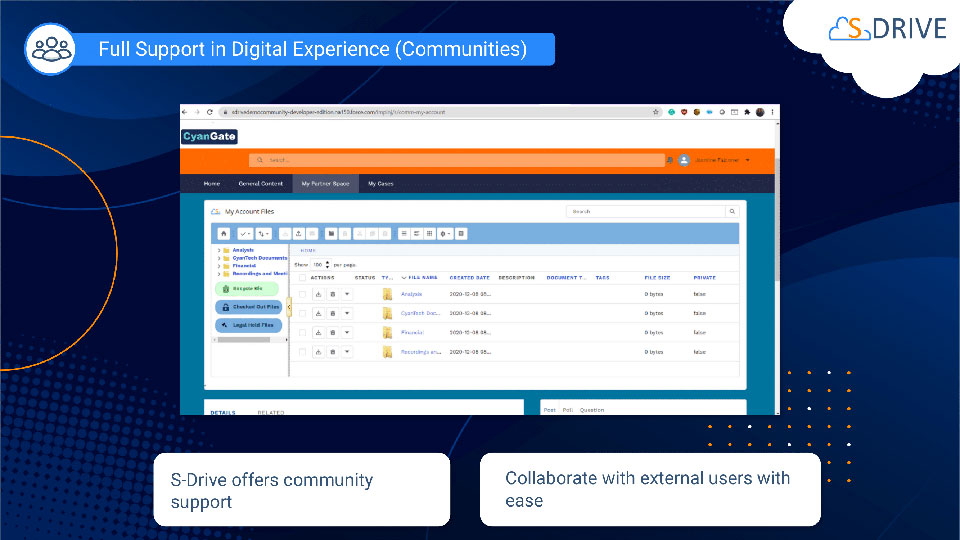Open the user name dropdown arrow in header

click(x=748, y=160)
